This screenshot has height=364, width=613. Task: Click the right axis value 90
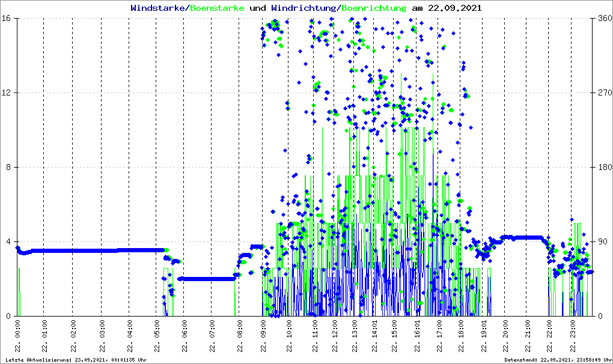[x=603, y=241]
